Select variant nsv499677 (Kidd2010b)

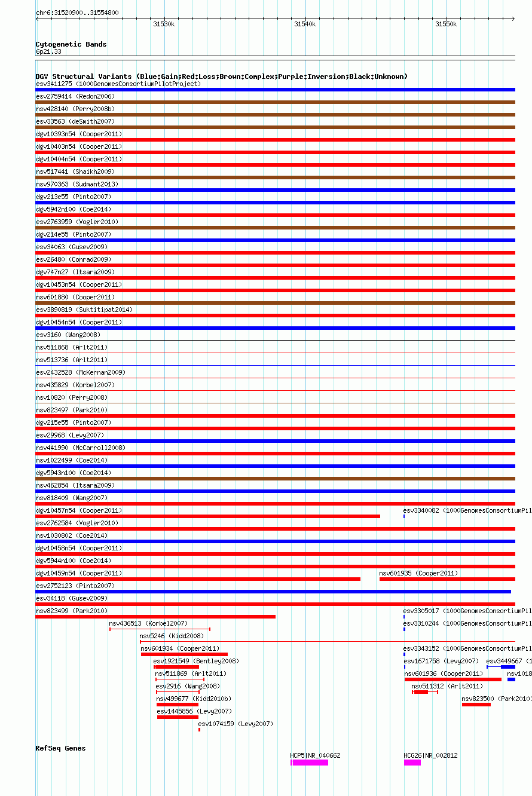194,699
